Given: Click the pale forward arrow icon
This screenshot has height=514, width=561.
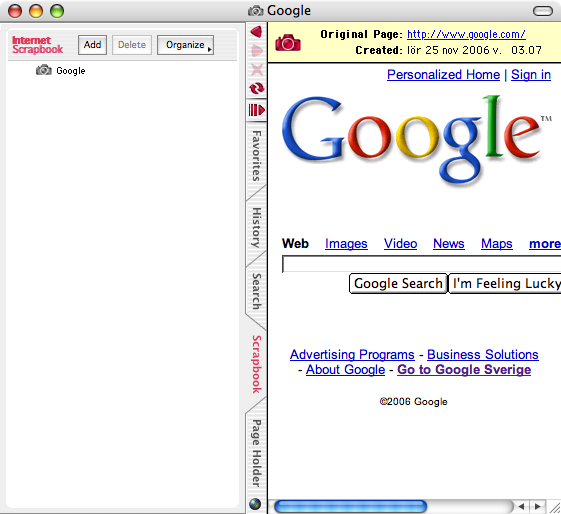Looking at the screenshot, I should 257,50.
